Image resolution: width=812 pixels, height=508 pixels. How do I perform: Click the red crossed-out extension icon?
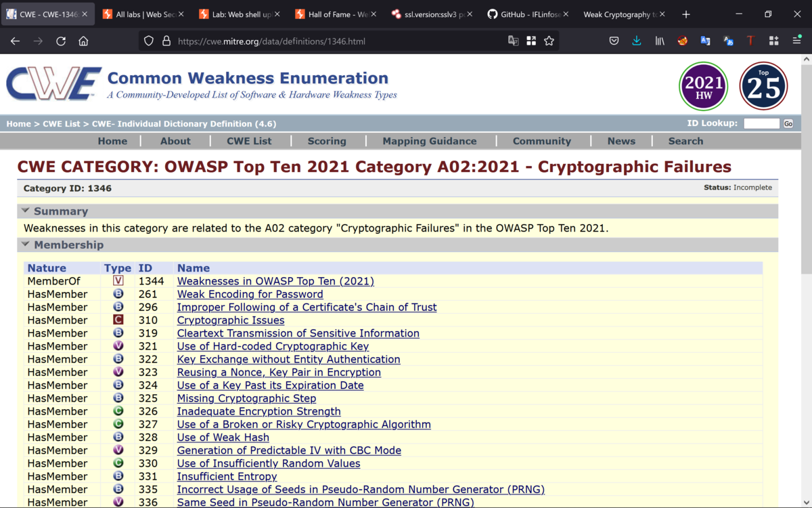(683, 41)
